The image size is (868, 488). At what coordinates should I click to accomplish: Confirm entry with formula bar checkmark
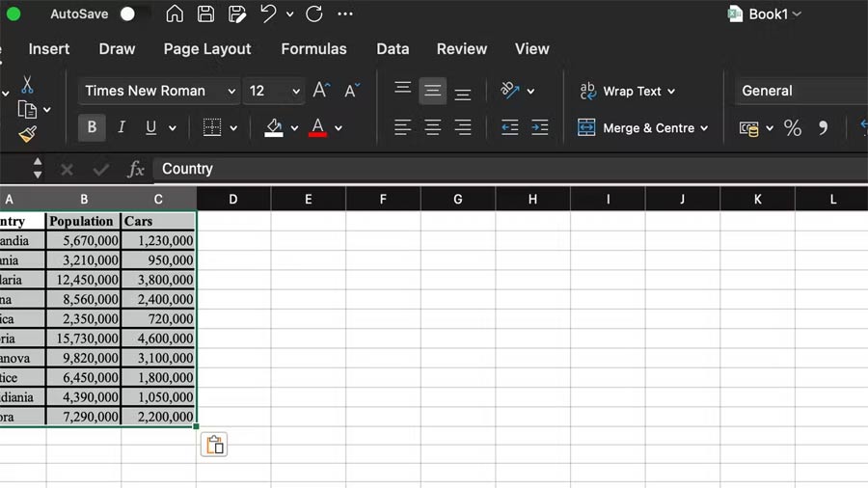100,170
